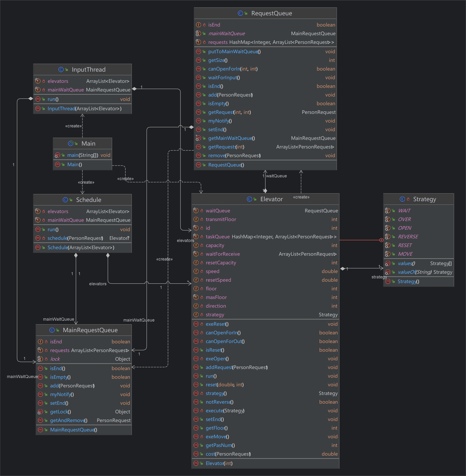Select schedule(PersonRequest) method in Schedule
The height and width of the screenshot is (476, 466).
point(83,238)
